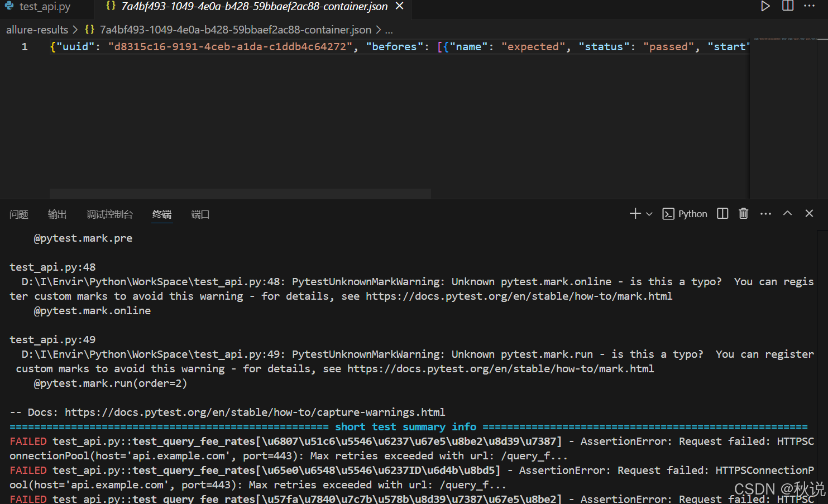Open the 输出 (Output) panel tab
This screenshot has width=828, height=504.
[57, 214]
